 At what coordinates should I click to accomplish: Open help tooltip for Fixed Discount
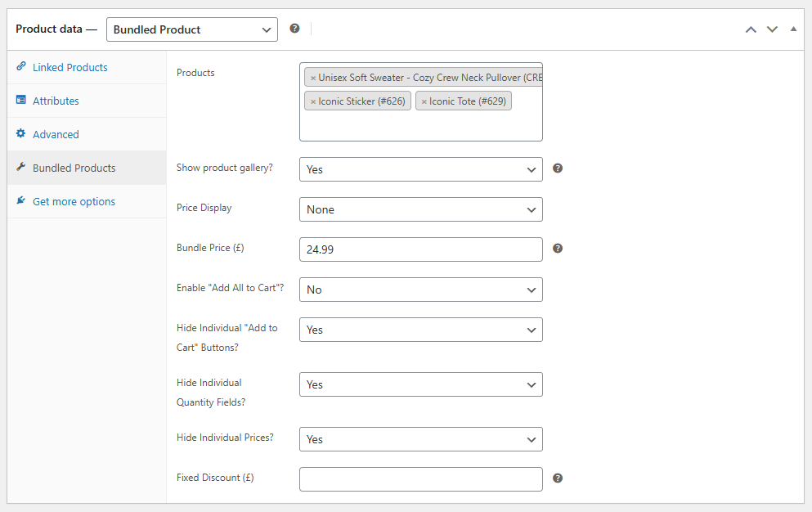click(x=558, y=477)
